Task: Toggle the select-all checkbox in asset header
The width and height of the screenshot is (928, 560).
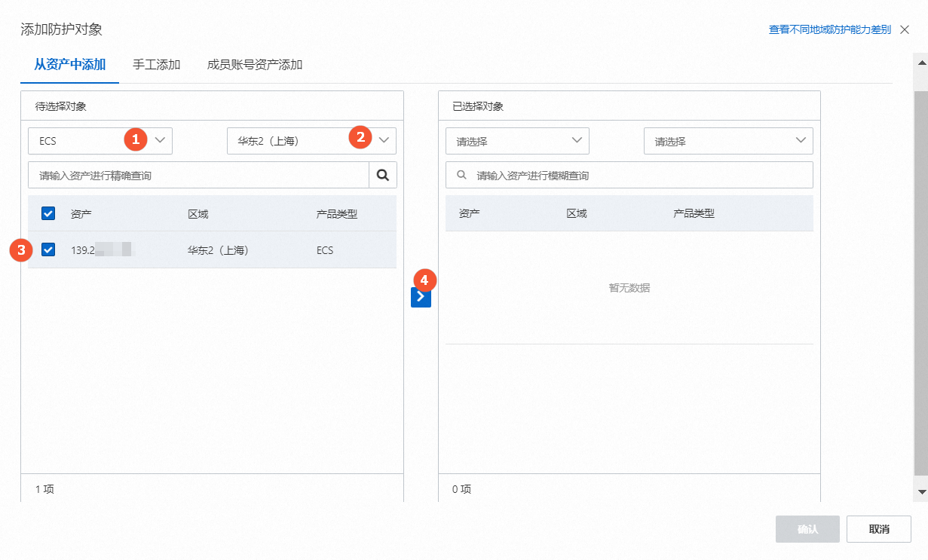Action: 48,213
